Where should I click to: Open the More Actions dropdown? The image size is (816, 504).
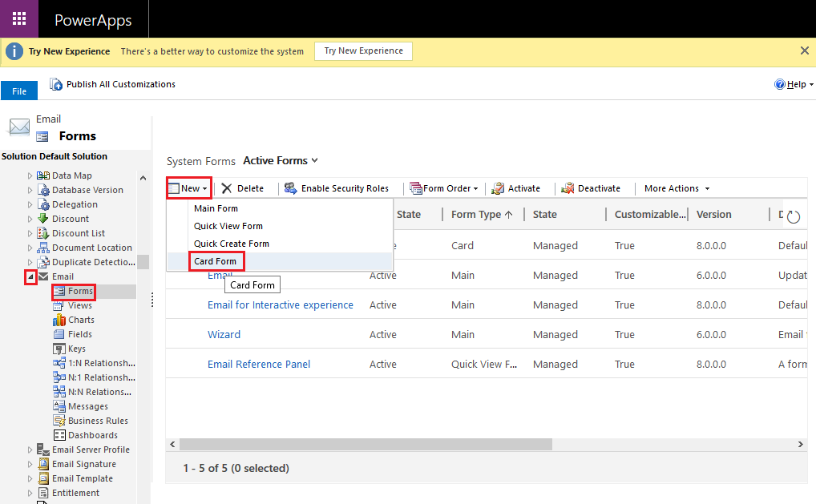point(677,188)
